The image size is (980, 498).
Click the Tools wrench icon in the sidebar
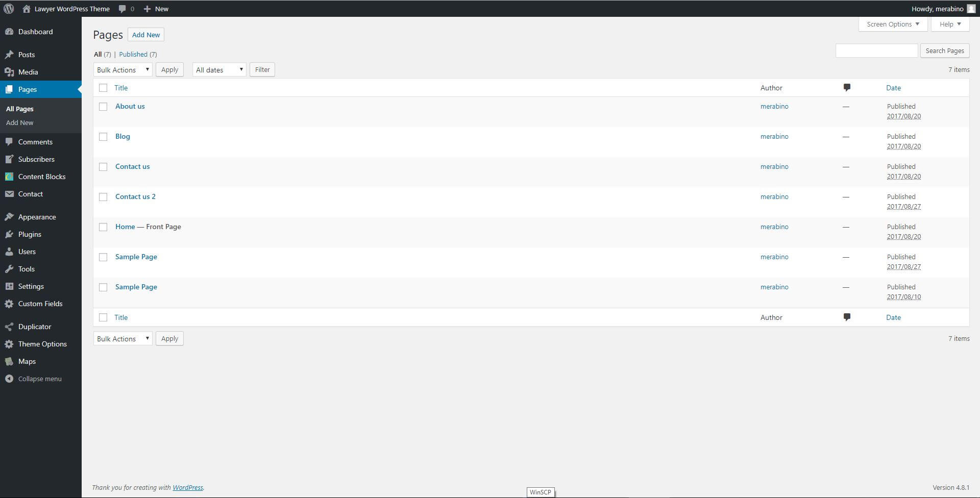point(9,269)
